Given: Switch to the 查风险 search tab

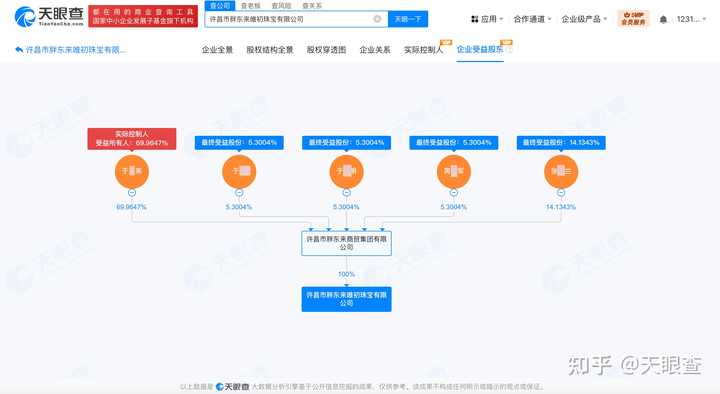Looking at the screenshot, I should (x=281, y=6).
